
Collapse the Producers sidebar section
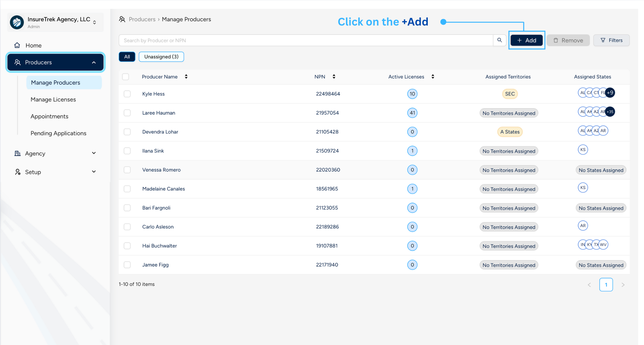94,62
